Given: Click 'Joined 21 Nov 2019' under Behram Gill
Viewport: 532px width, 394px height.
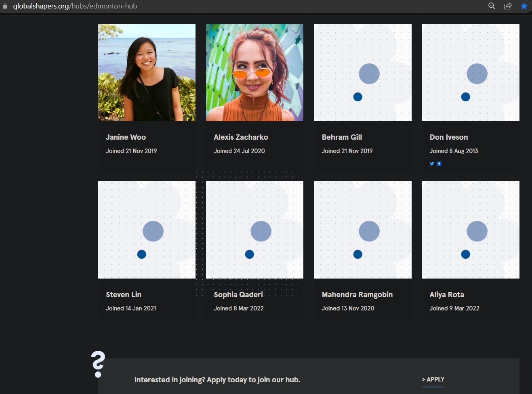Looking at the screenshot, I should tap(347, 151).
